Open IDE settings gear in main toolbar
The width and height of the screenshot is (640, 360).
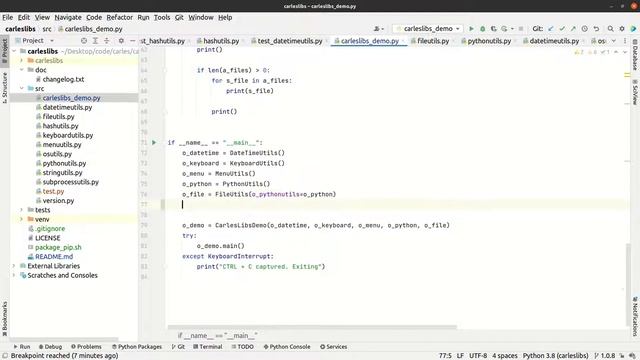pos(622,29)
